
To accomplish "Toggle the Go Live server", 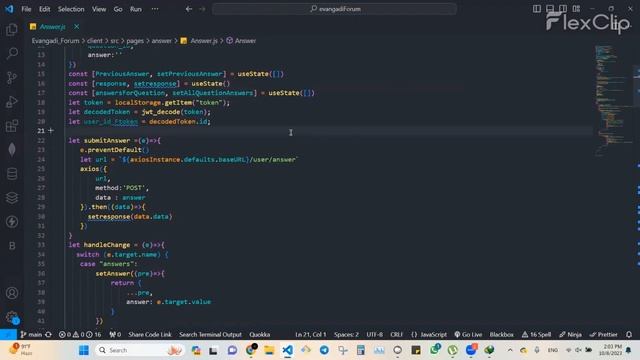I will point(468,334).
